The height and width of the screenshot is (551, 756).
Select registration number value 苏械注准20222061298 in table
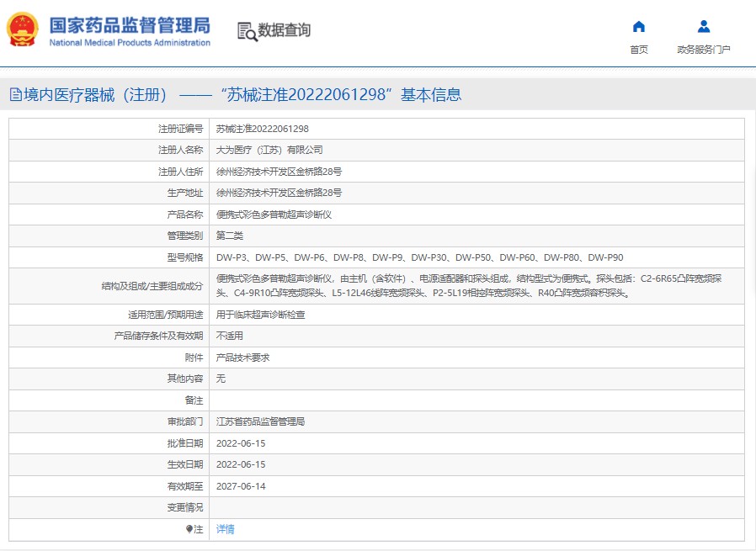262,129
